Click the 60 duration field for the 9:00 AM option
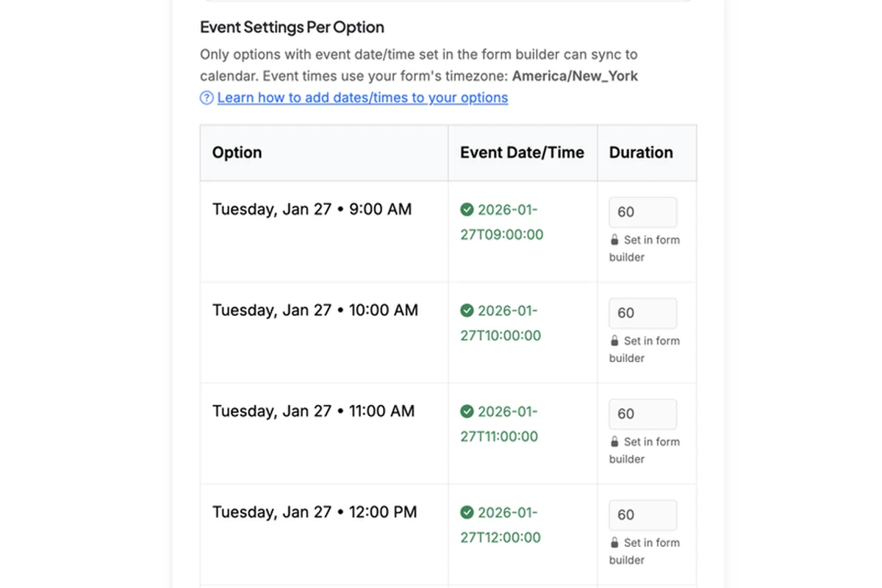Screen dimensions: 882x588 pyautogui.click(x=642, y=212)
